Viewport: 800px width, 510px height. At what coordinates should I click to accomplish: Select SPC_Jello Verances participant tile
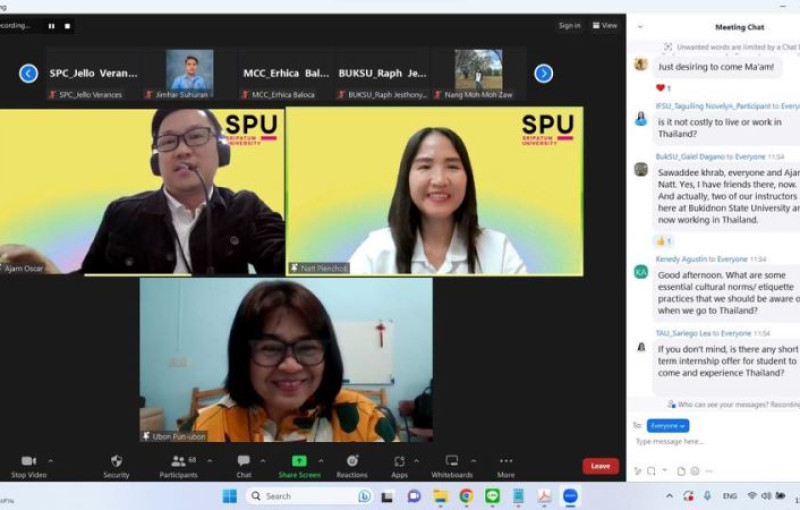point(93,74)
